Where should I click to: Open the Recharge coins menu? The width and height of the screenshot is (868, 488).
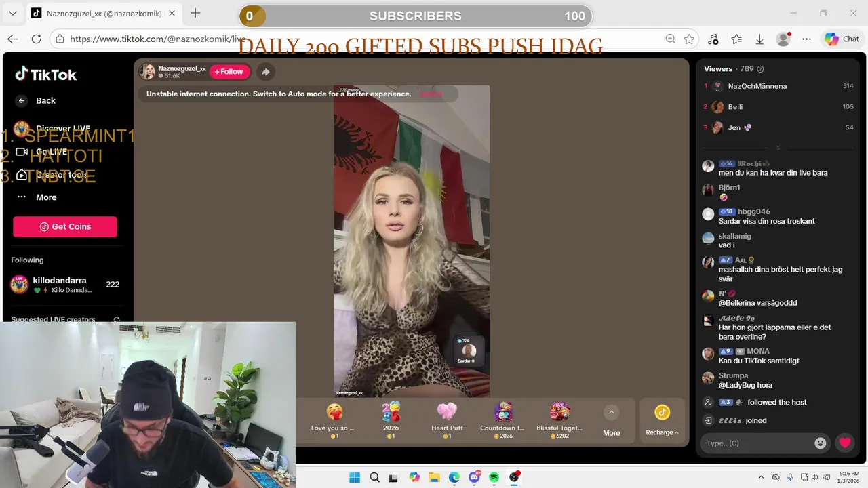(662, 421)
